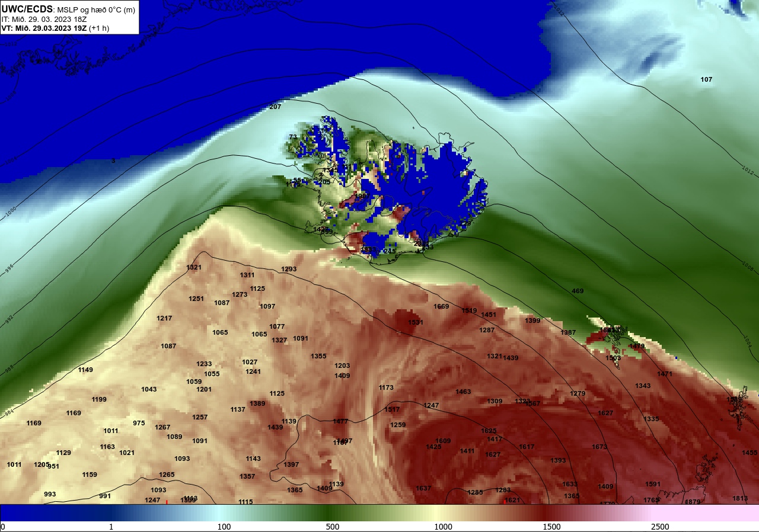Click the map value 1397
Screen dimensions: 759x532
[x=291, y=464]
